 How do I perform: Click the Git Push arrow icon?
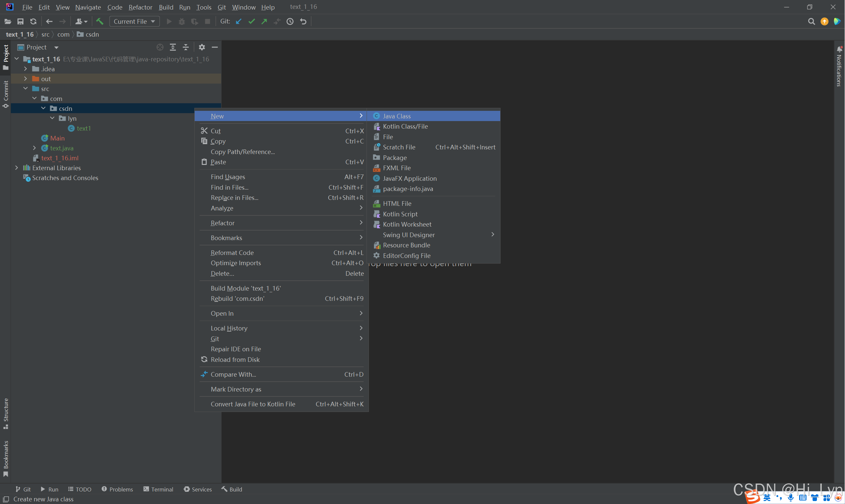click(264, 21)
